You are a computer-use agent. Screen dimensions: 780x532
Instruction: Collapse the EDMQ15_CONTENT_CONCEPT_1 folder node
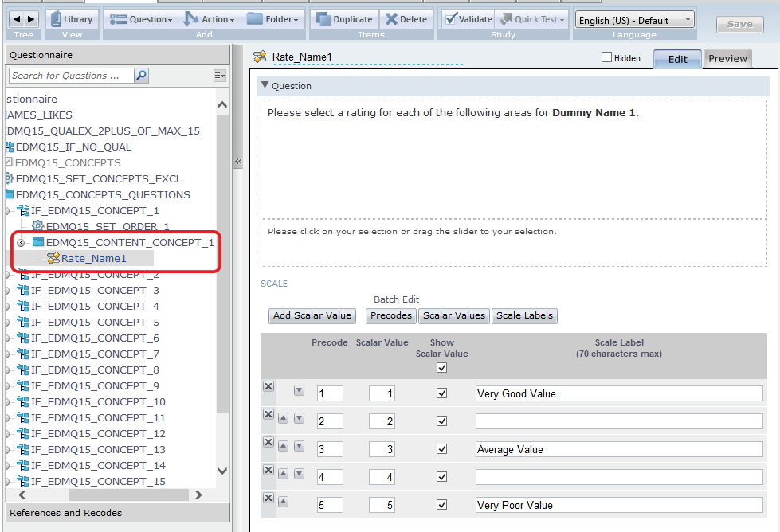tap(21, 243)
